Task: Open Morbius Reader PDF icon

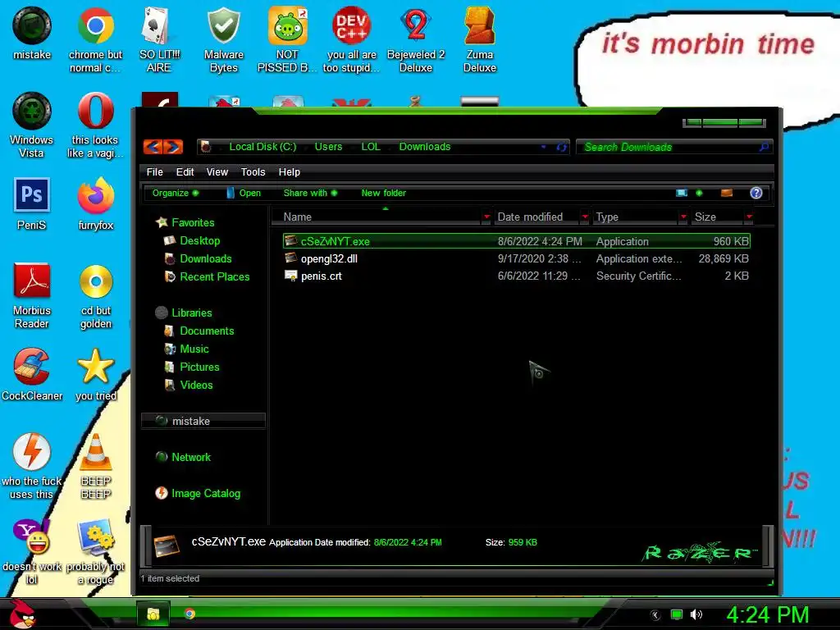Action: coord(32,295)
